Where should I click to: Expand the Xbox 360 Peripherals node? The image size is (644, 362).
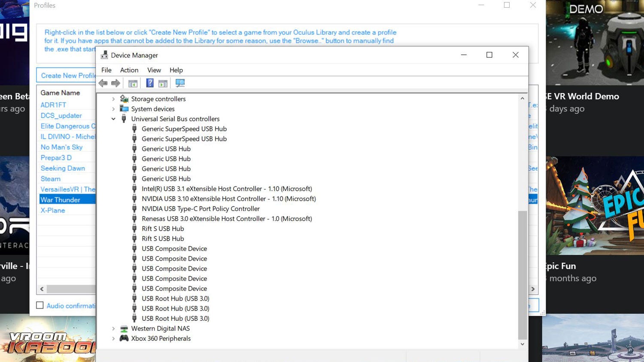pyautogui.click(x=113, y=338)
